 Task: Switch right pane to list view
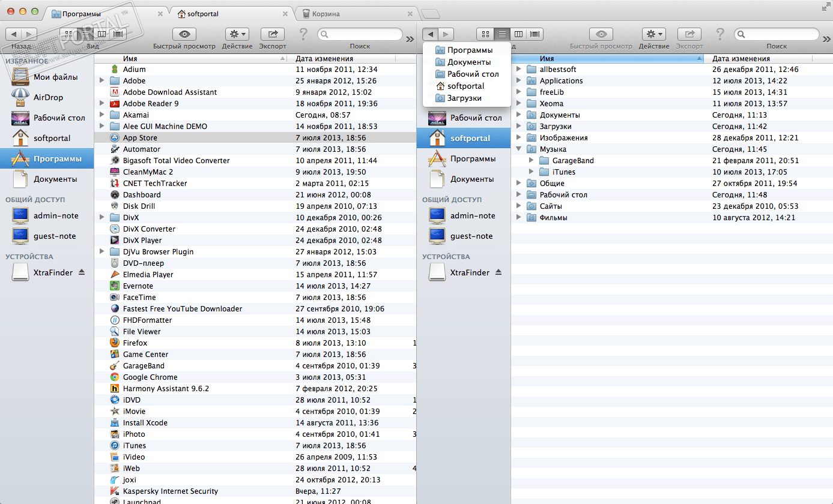(503, 34)
